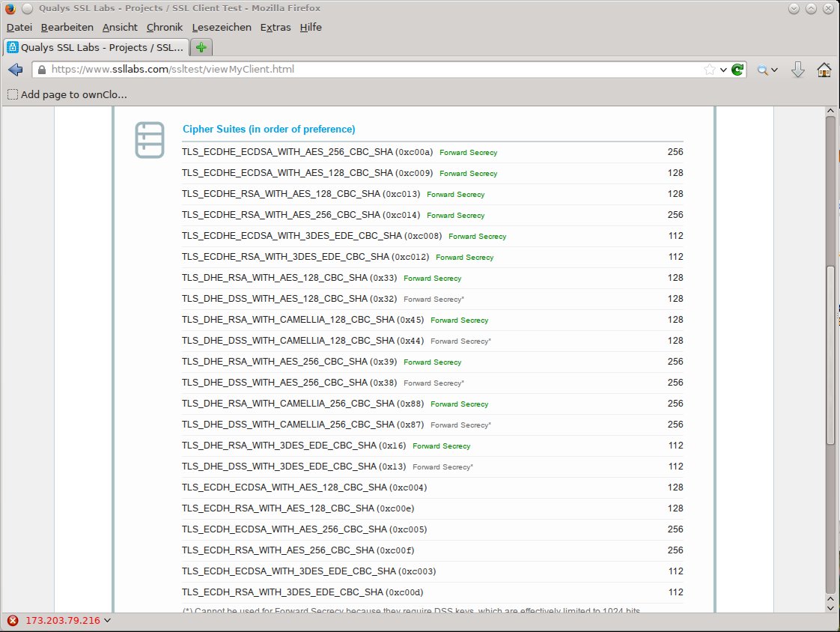840x632 pixels.
Task: Click TLS_DHE_DSS_WITH_3DES_EDE_CBC_SHA (0x13) cipher
Action: coord(293,467)
